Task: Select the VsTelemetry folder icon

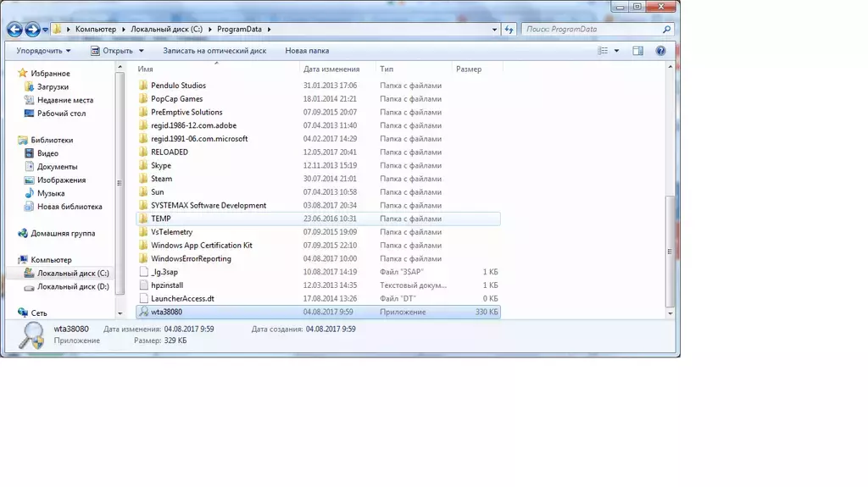Action: coord(143,231)
